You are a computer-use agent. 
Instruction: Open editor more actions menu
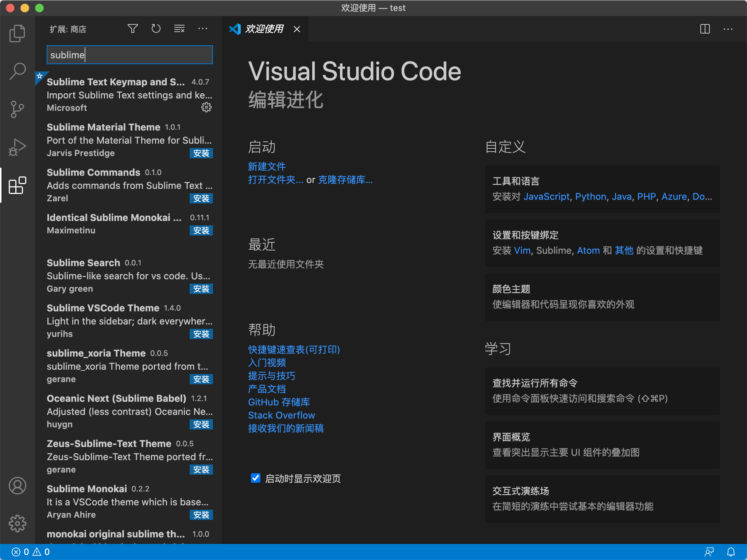tap(728, 29)
